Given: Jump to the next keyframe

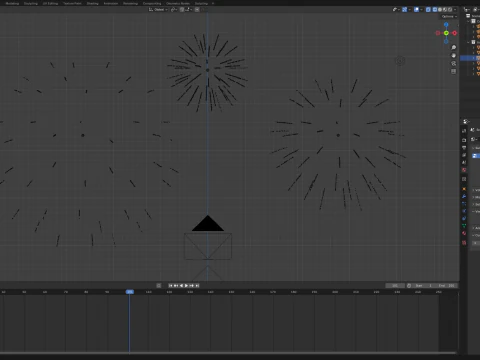Looking at the screenshot, I should 192,286.
